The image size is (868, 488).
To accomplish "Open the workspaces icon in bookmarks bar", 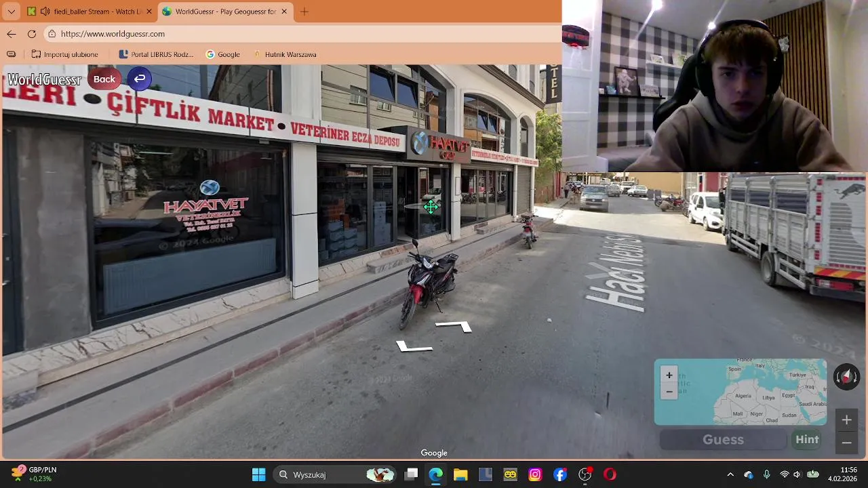I will [11, 54].
